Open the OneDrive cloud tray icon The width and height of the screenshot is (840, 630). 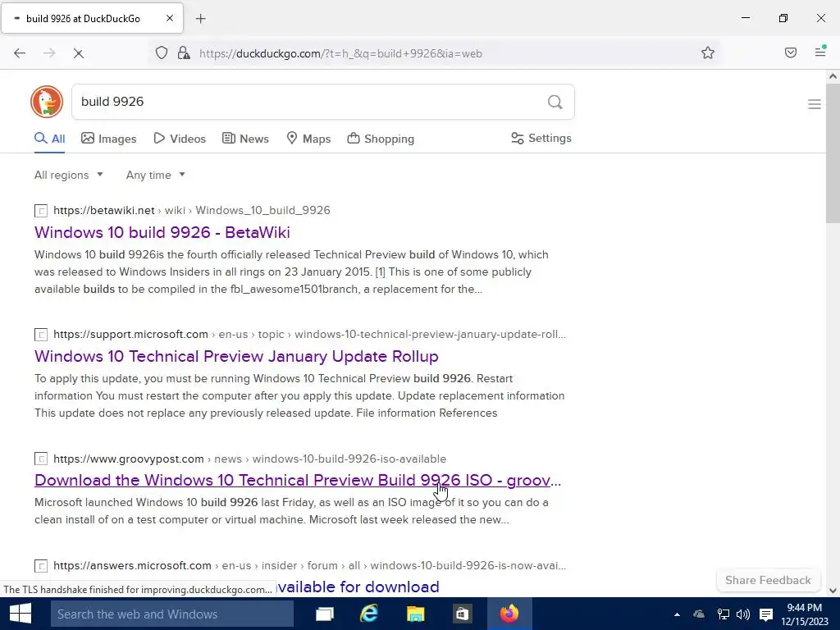click(699, 614)
